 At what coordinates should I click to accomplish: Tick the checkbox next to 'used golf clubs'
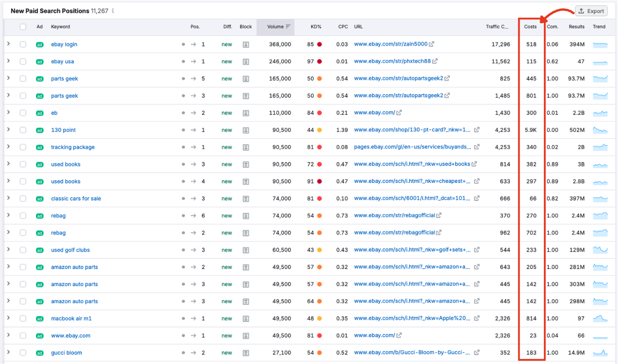23,250
